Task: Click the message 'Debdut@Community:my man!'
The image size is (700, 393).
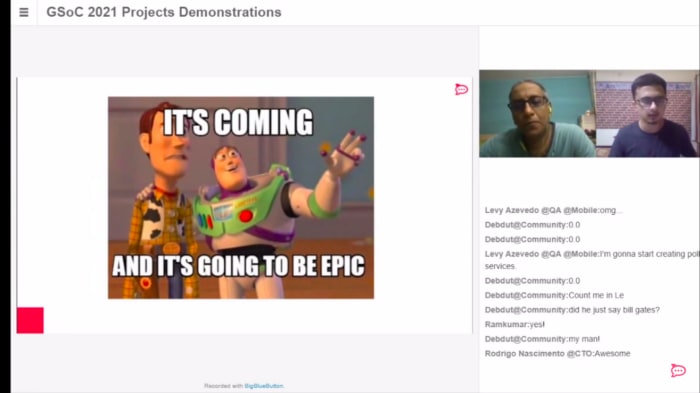Action: pos(542,339)
